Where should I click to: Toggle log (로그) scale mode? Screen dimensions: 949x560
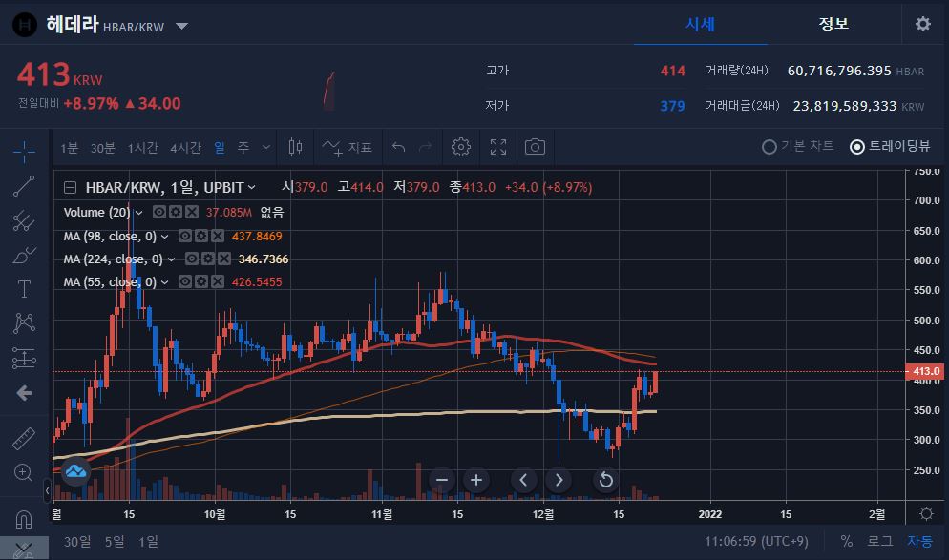880,541
